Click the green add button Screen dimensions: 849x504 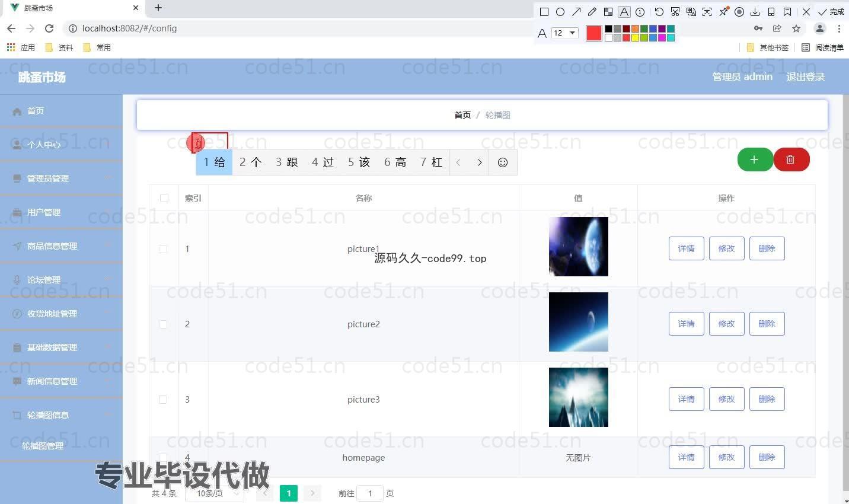(755, 160)
